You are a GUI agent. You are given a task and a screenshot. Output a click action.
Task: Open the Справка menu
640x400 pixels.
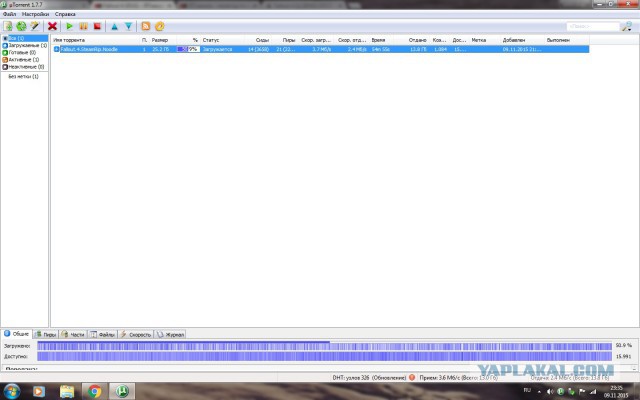[x=65, y=14]
